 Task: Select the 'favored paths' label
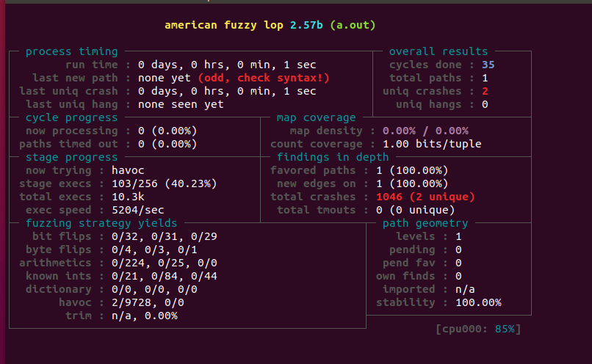[313, 170]
